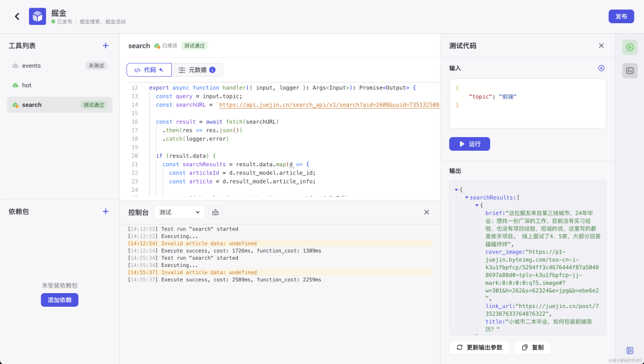
Task: Click the 掘金 plugin cube icon
Action: point(38,17)
